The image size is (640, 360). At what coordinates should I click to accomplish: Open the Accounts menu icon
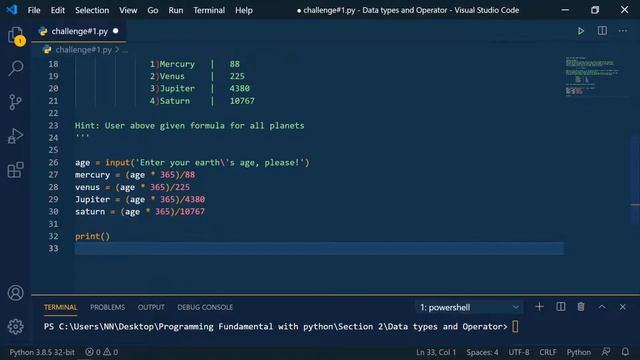(x=16, y=293)
